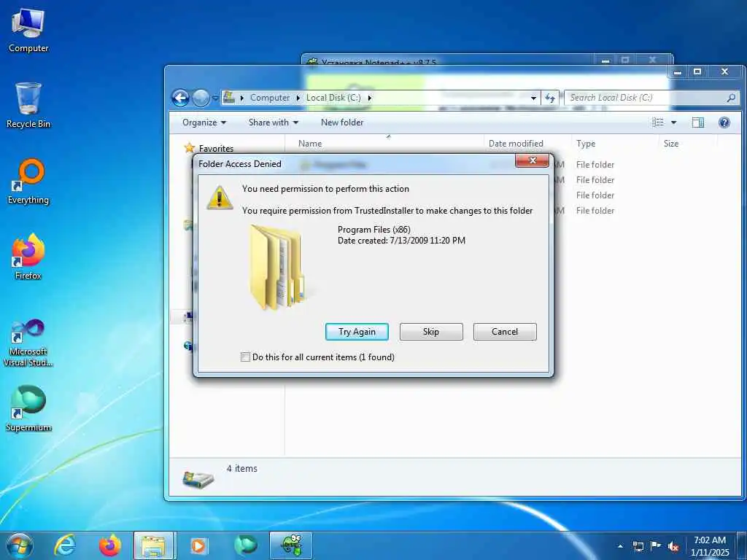Open address bar previous locations dropdown
The image size is (747, 560).
pyautogui.click(x=533, y=98)
